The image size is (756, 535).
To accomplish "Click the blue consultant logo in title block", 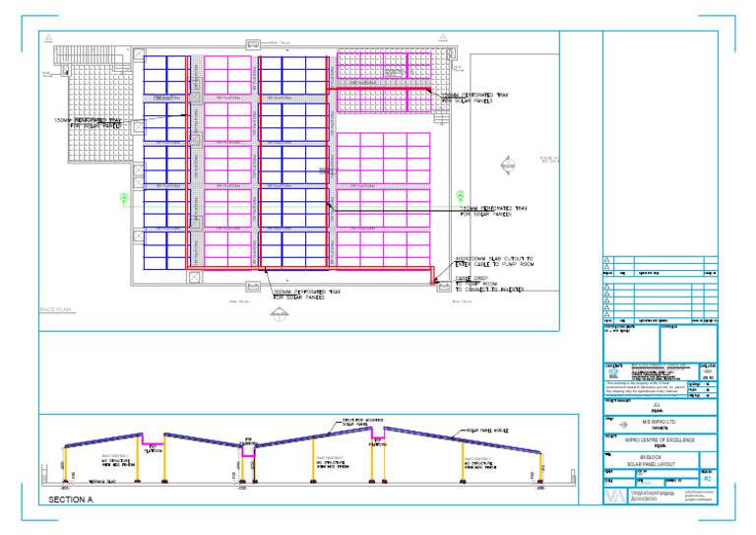I will [x=614, y=372].
